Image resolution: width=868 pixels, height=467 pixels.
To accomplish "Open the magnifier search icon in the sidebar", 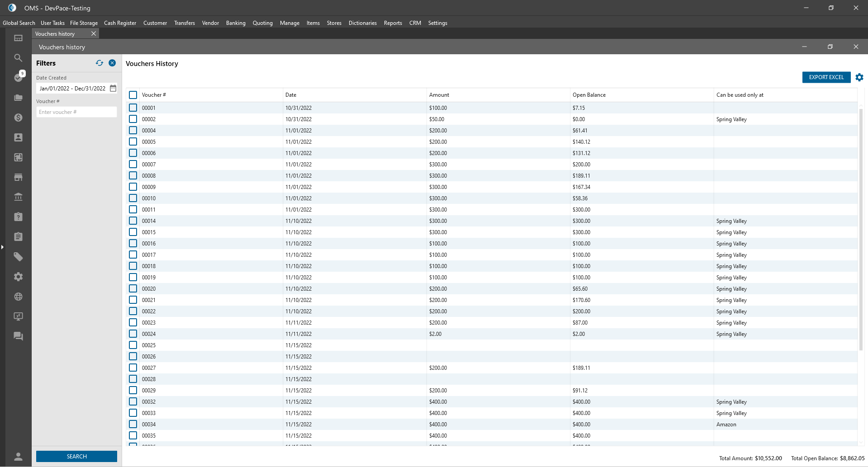I will click(x=18, y=58).
